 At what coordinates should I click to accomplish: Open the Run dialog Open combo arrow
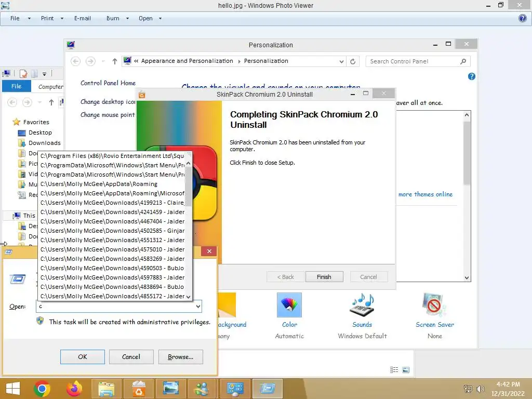click(x=198, y=307)
